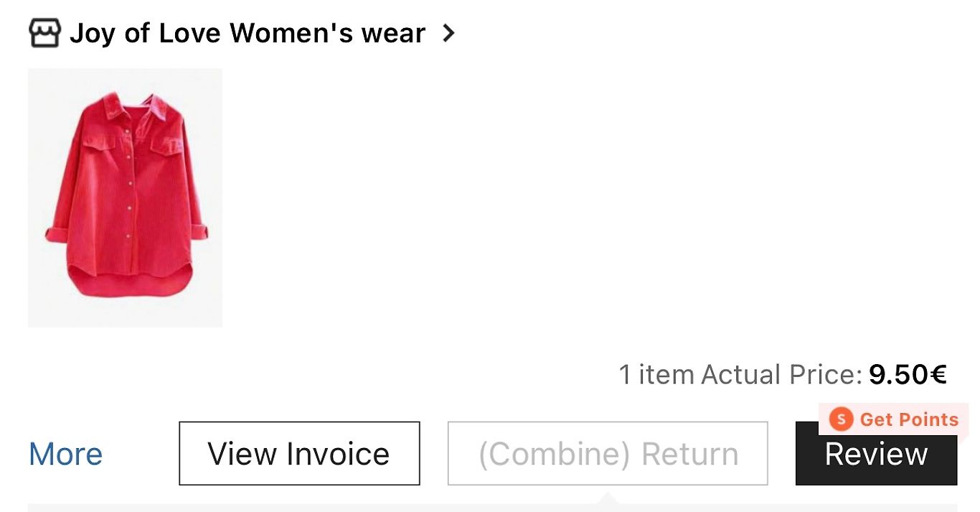980x512 pixels.
Task: Click the View Invoice button
Action: [299, 453]
